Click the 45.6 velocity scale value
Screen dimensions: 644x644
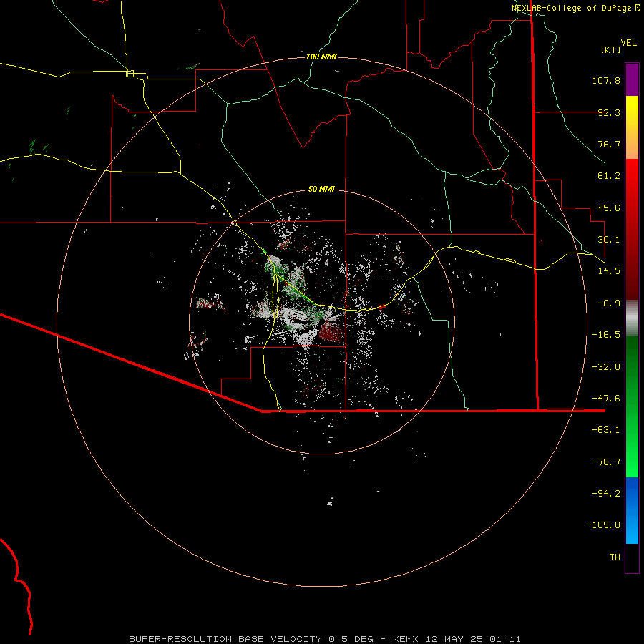609,208
